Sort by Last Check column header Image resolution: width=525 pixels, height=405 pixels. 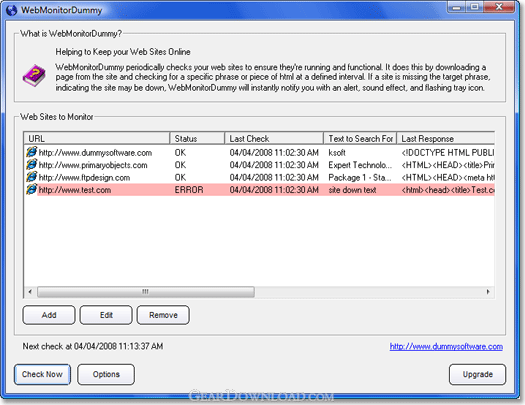pos(274,139)
